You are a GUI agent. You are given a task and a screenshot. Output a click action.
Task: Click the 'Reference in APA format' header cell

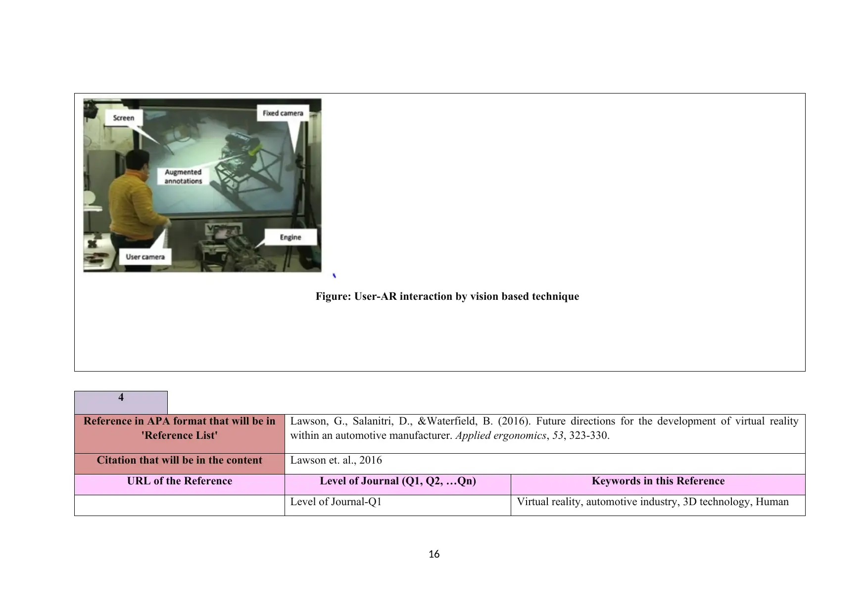[180, 433]
